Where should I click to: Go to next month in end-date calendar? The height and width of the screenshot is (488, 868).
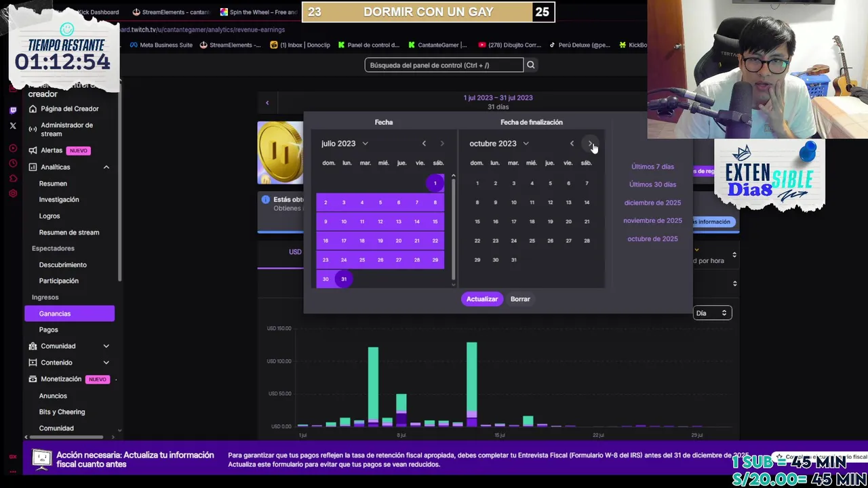591,144
